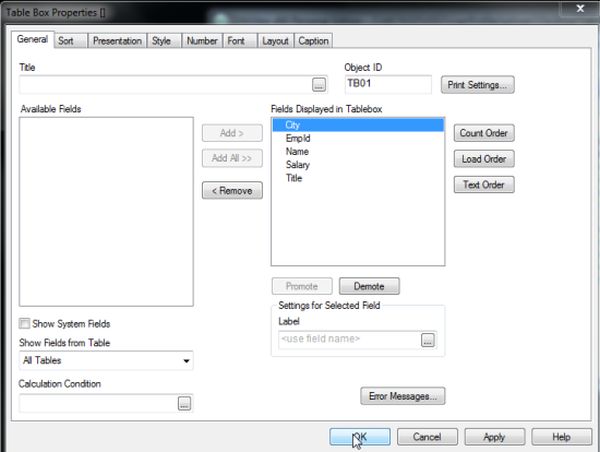The width and height of the screenshot is (600, 452).
Task: Go to the Number tab
Action: 202,41
